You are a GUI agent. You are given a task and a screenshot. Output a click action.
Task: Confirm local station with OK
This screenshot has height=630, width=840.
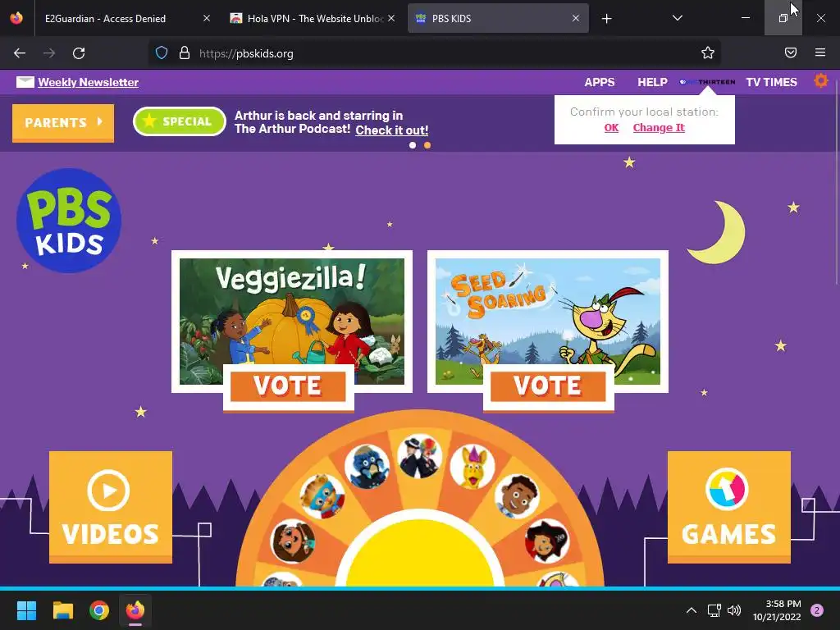(611, 127)
